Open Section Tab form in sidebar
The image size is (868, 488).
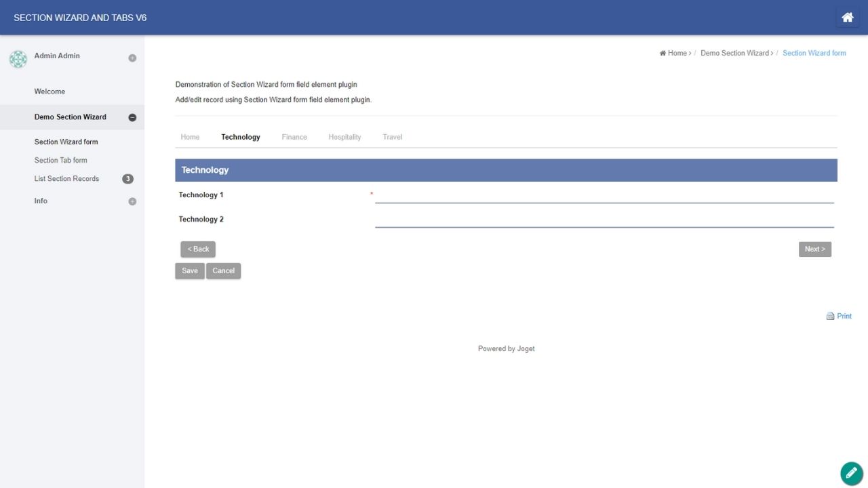click(x=60, y=161)
